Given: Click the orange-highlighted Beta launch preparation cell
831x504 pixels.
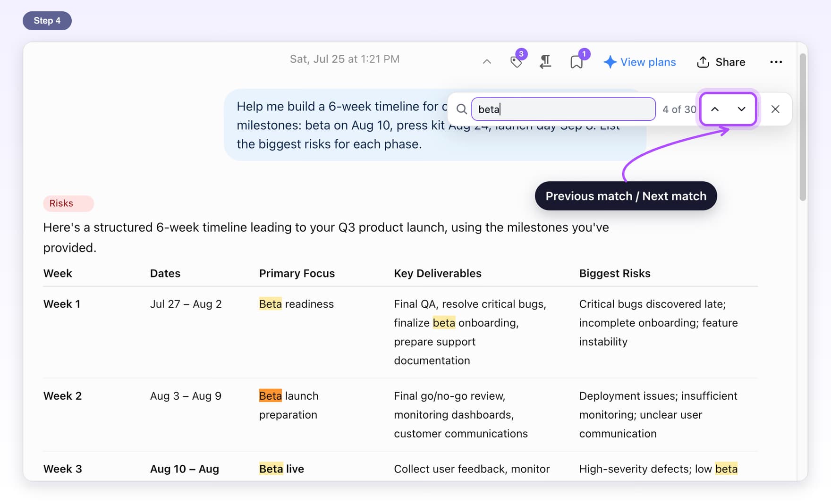Looking at the screenshot, I should tap(289, 405).
